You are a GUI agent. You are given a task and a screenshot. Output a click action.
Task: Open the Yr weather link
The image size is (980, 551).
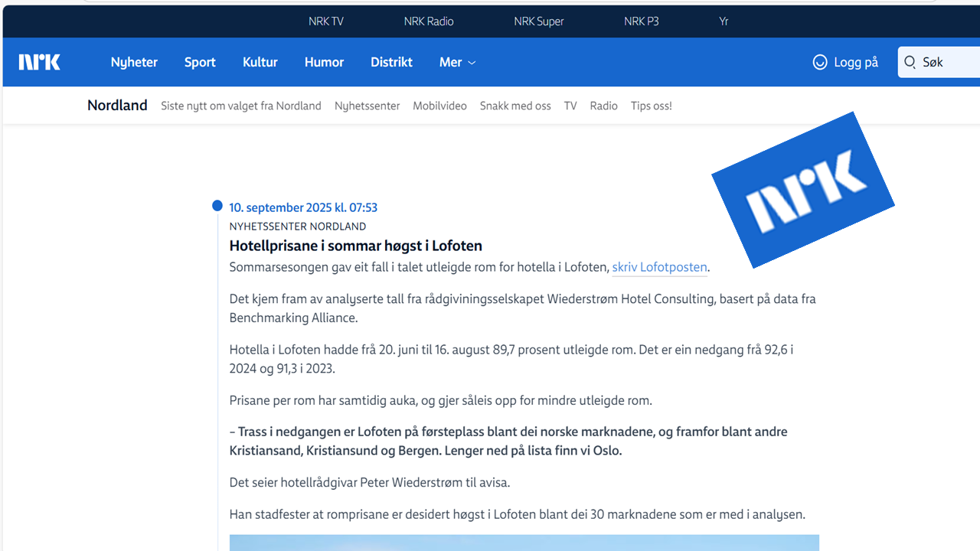click(724, 21)
